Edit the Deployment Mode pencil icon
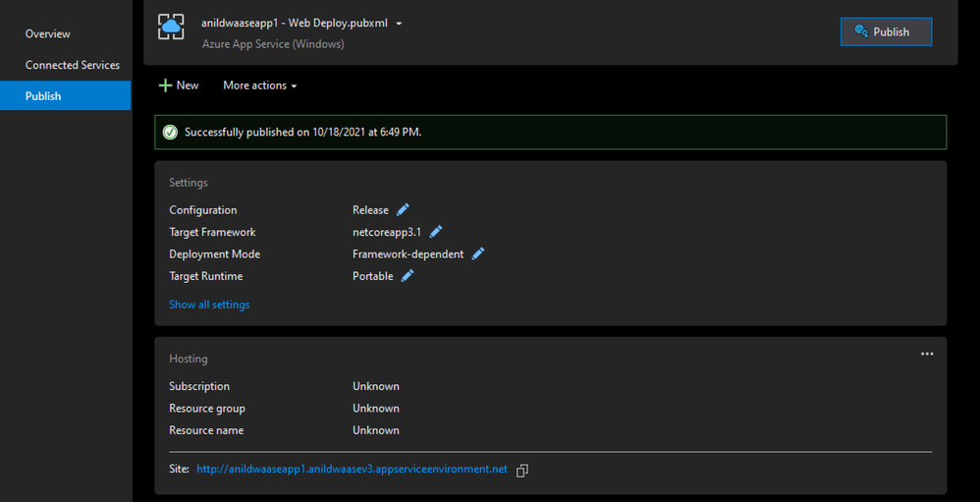Viewport: 980px width, 502px height. pos(478,253)
